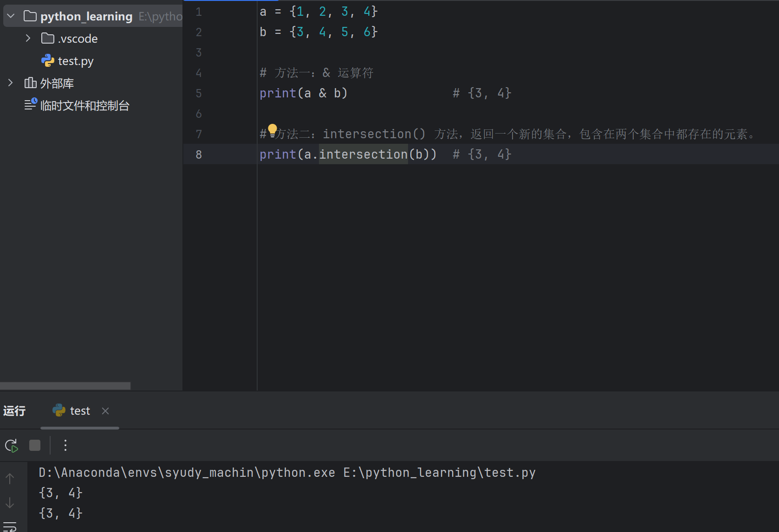Stop the running process
The width and height of the screenshot is (779, 532).
coord(35,446)
